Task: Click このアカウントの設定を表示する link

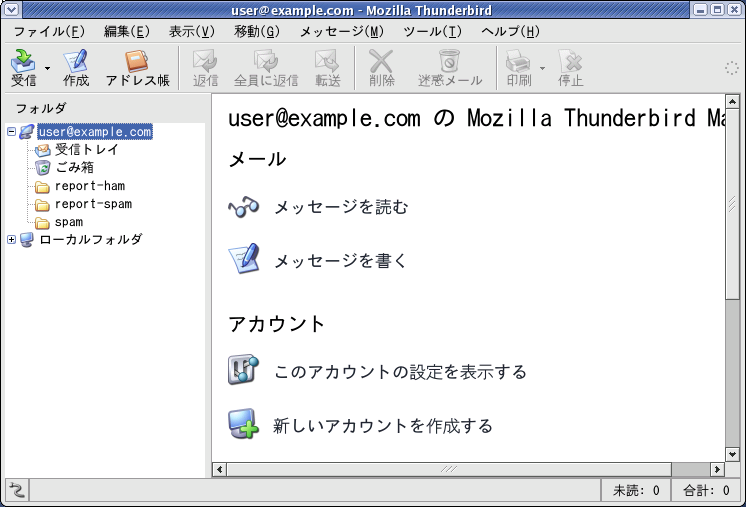Action: coord(400,372)
